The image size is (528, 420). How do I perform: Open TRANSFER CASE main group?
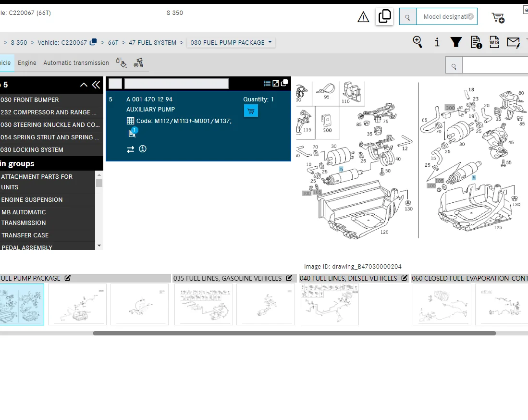47,235
